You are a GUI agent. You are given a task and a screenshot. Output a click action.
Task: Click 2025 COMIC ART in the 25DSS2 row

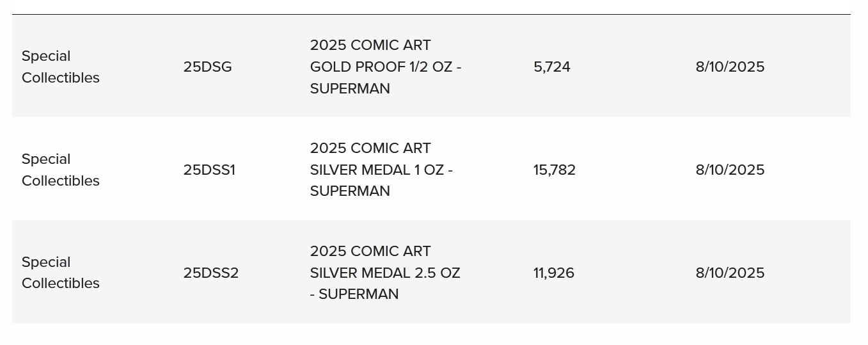[x=370, y=251]
